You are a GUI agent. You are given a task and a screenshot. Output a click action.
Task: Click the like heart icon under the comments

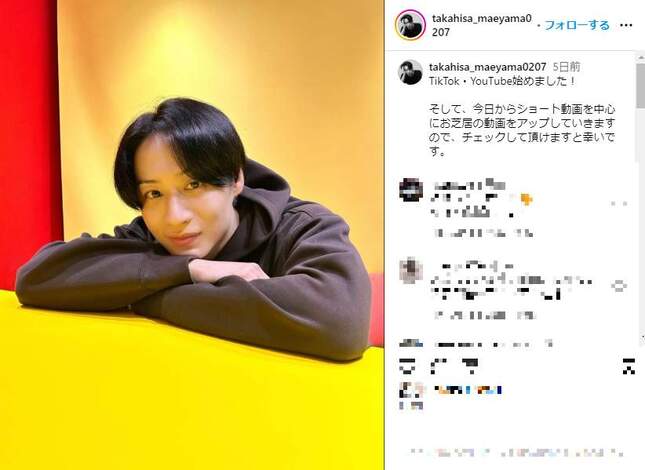[x=407, y=366]
